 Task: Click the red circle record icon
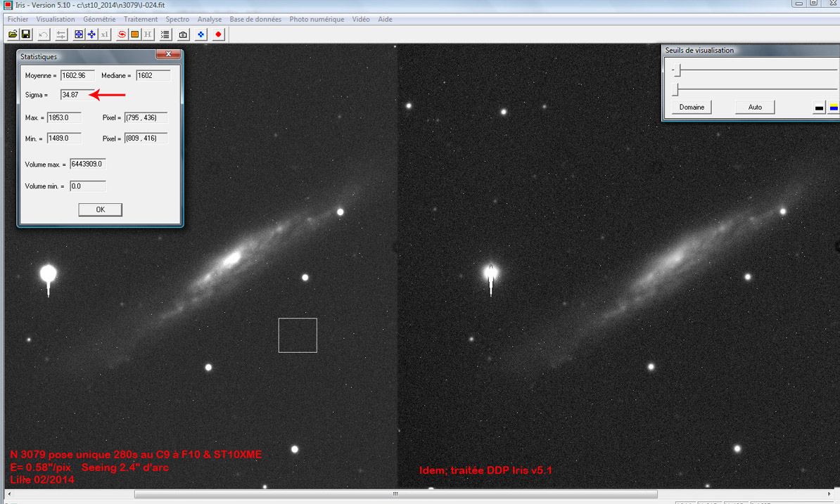tap(218, 34)
